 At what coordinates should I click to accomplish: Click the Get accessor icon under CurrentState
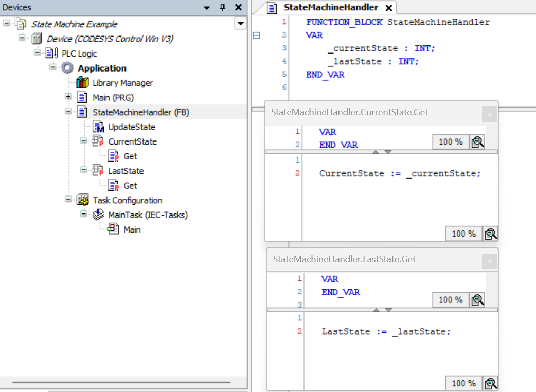click(x=114, y=156)
